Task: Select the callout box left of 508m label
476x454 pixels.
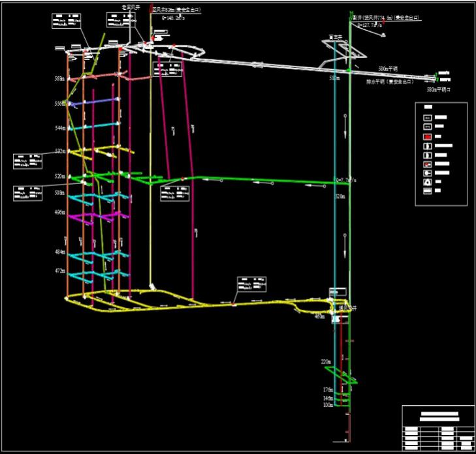Action: click(x=27, y=193)
